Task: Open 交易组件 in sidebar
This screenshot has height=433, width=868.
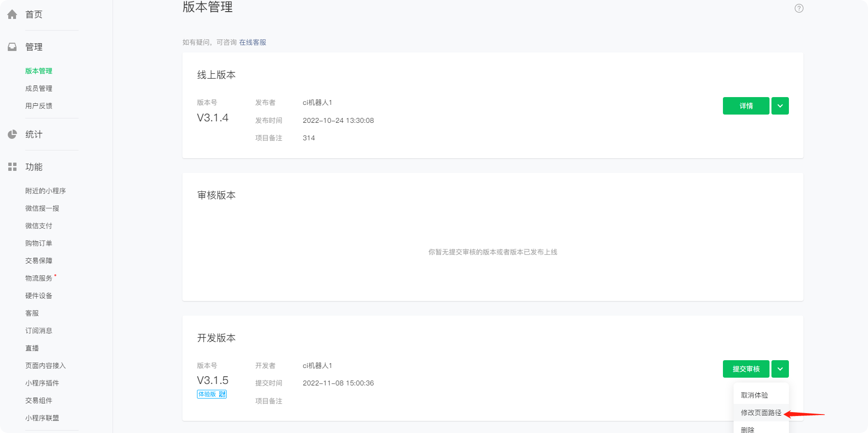Action: (39, 400)
